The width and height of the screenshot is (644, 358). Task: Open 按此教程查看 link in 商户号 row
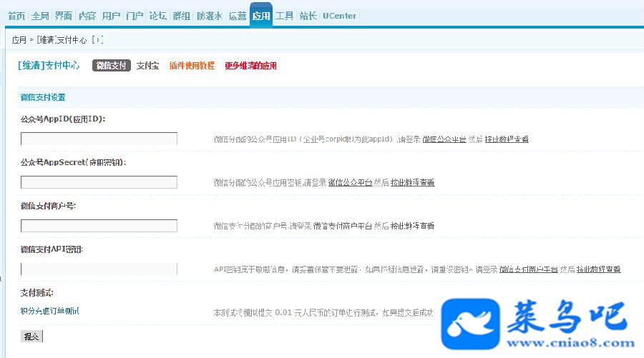[412, 226]
